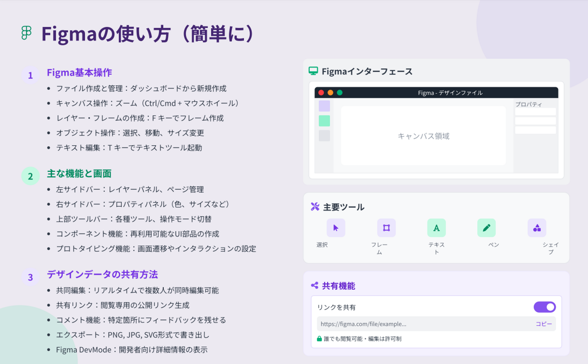Click the figma.com share URL field
The image size is (588, 364).
[436, 324]
